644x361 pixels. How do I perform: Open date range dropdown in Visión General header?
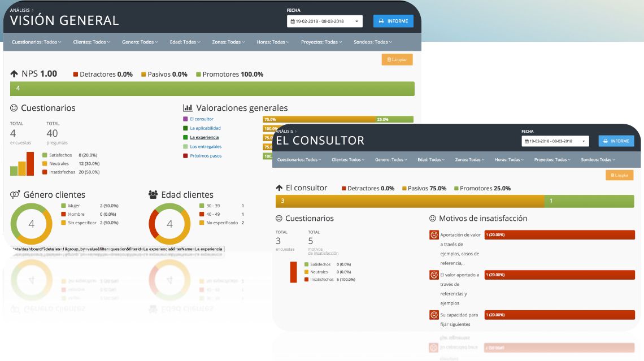(x=324, y=21)
